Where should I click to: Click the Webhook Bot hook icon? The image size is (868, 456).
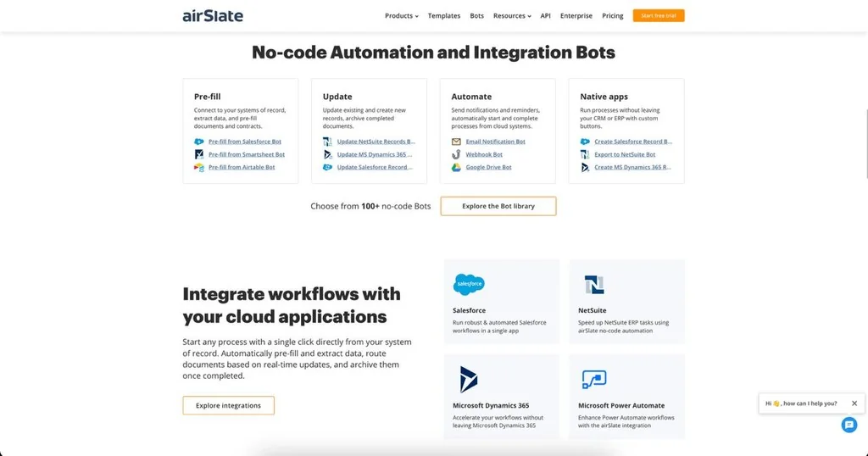pos(456,154)
